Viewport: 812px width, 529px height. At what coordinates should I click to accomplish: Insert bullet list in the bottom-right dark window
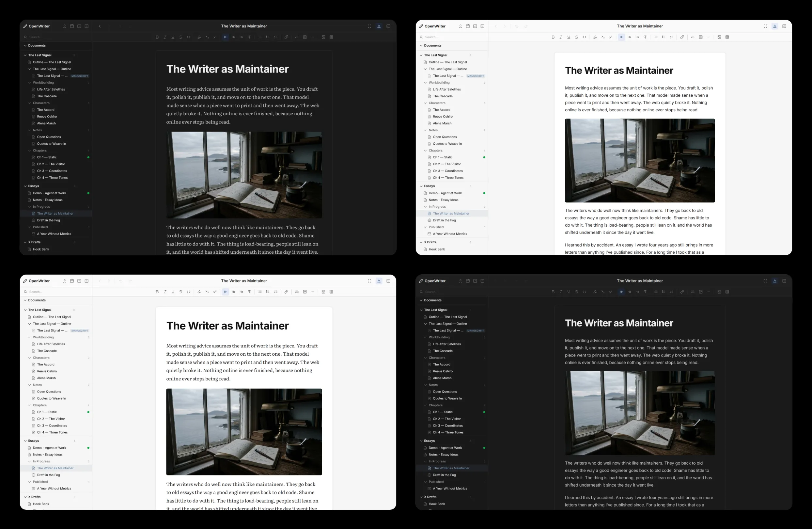(x=656, y=292)
